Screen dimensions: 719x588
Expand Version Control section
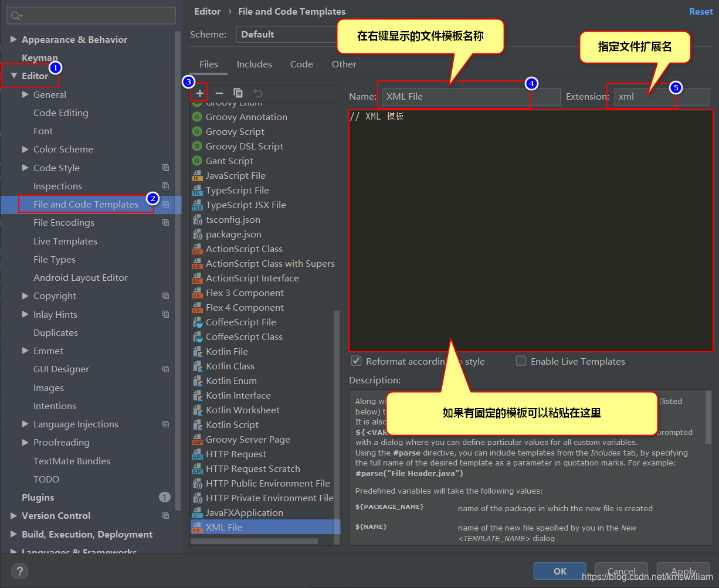tap(13, 515)
